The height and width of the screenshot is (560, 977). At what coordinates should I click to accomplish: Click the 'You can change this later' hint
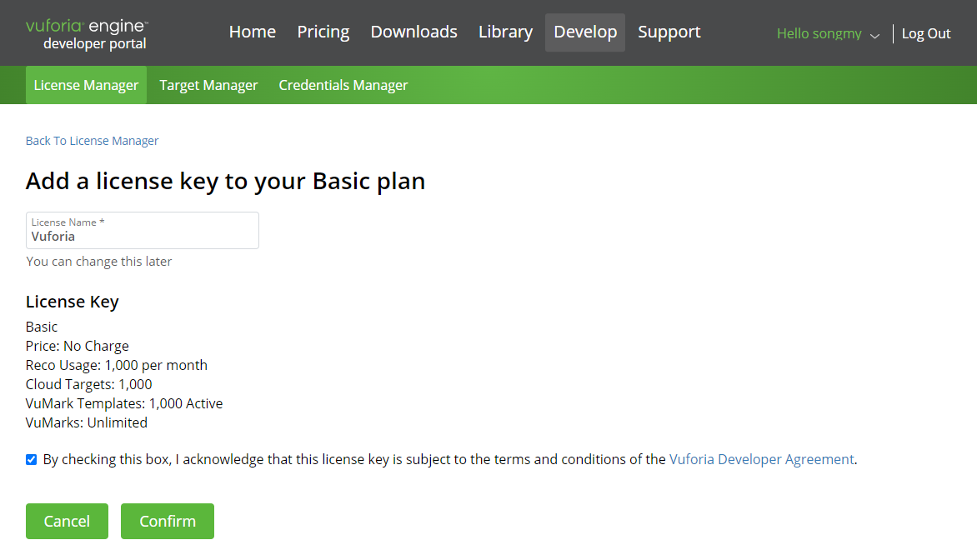pos(99,262)
